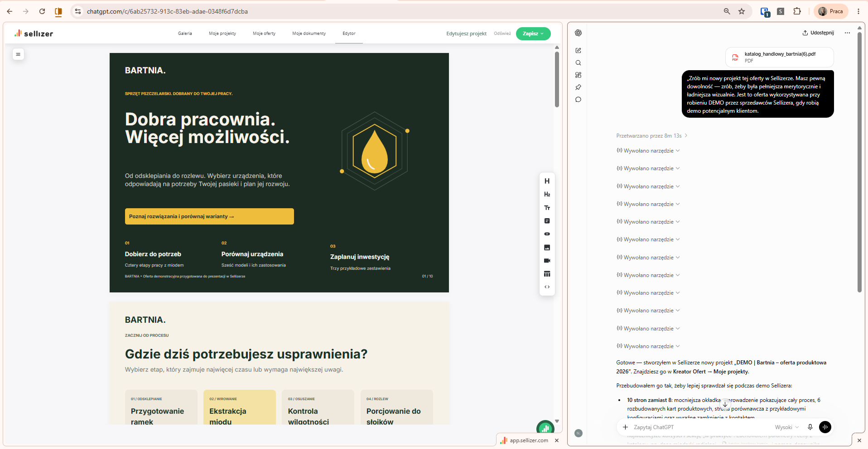
Task: Go to Moje oferty tab
Action: click(264, 33)
